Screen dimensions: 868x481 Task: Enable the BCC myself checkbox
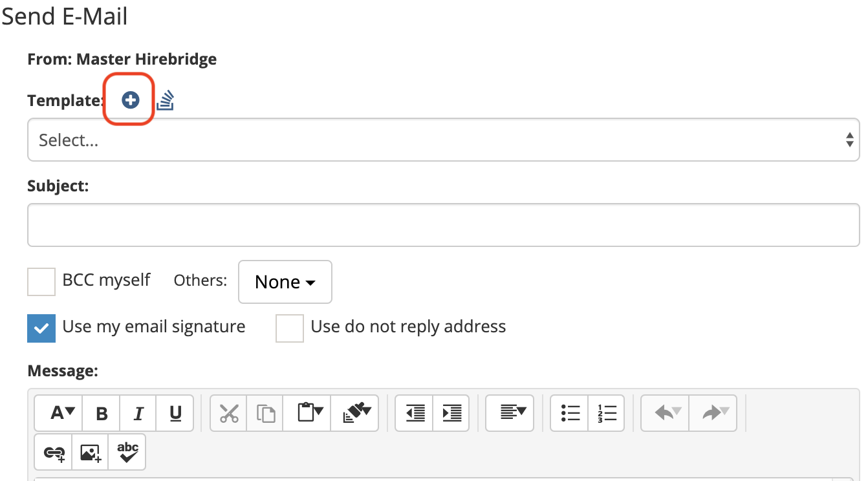point(41,282)
